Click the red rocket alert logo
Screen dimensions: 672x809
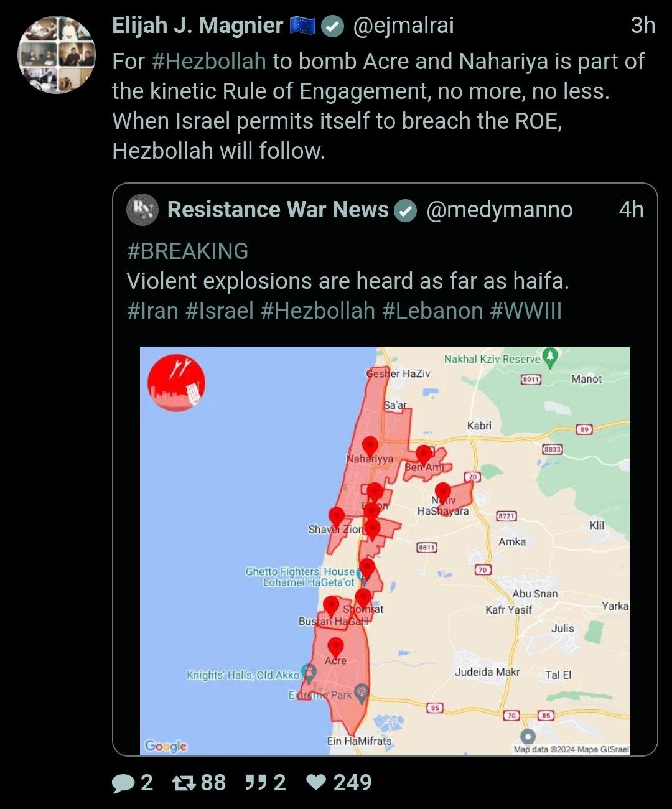176,383
